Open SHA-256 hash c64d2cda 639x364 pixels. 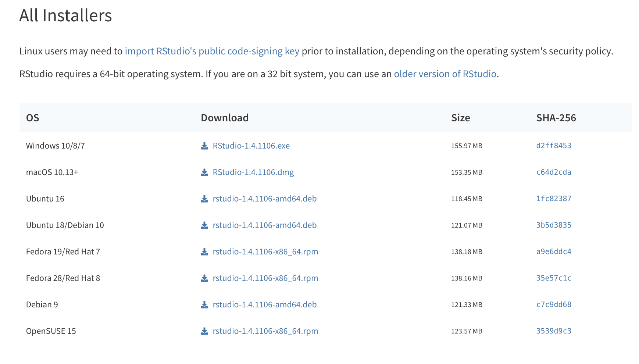pos(554,172)
